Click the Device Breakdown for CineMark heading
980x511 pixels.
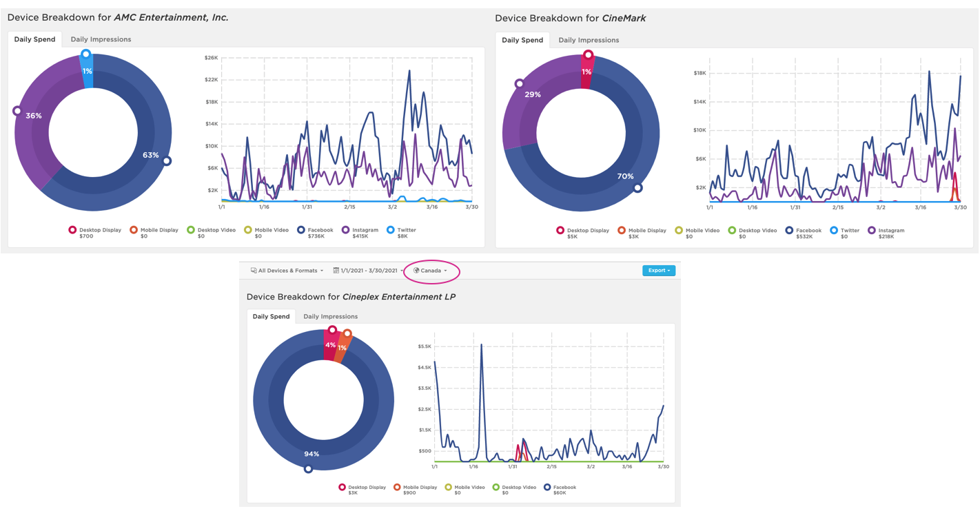click(571, 18)
